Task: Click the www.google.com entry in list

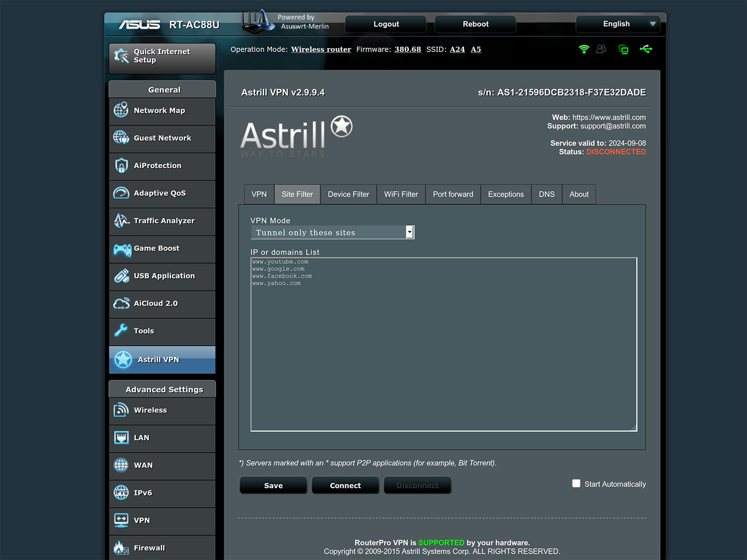Action: coord(278,269)
